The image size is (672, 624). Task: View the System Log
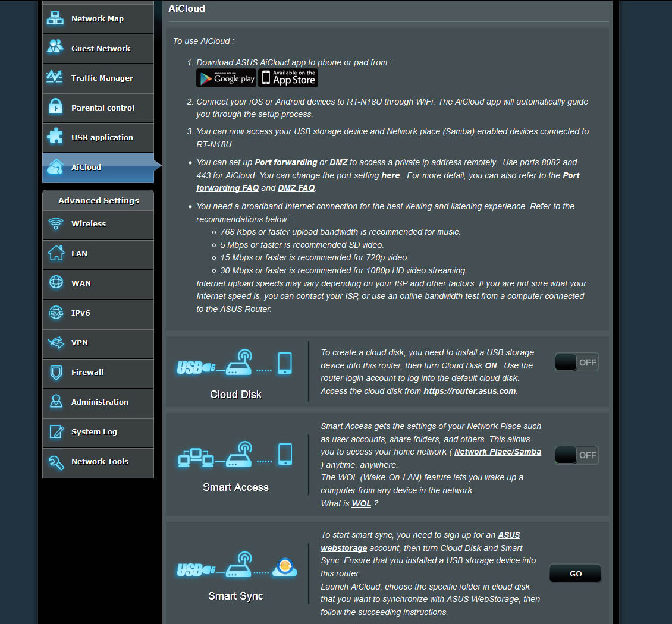click(98, 432)
